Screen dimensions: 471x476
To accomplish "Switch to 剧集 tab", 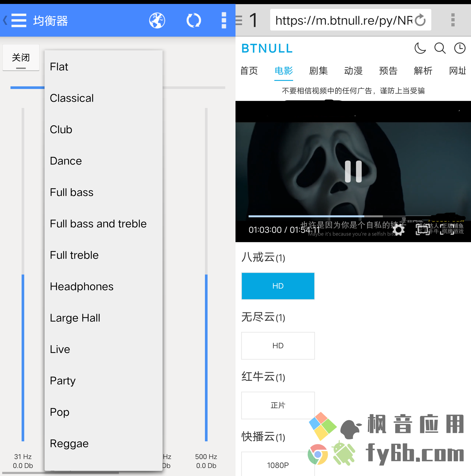I will pos(318,71).
